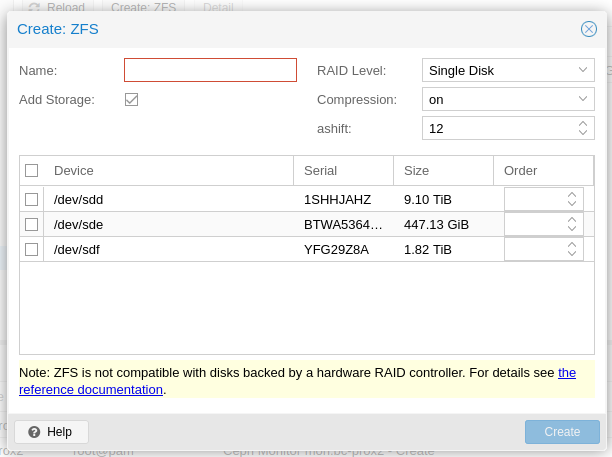This screenshot has height=457, width=612.
Task: Click the Add Storage label
Action: pos(57,100)
